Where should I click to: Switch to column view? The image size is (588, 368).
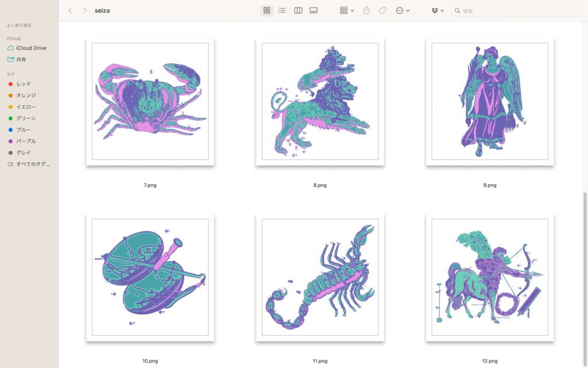pyautogui.click(x=298, y=10)
